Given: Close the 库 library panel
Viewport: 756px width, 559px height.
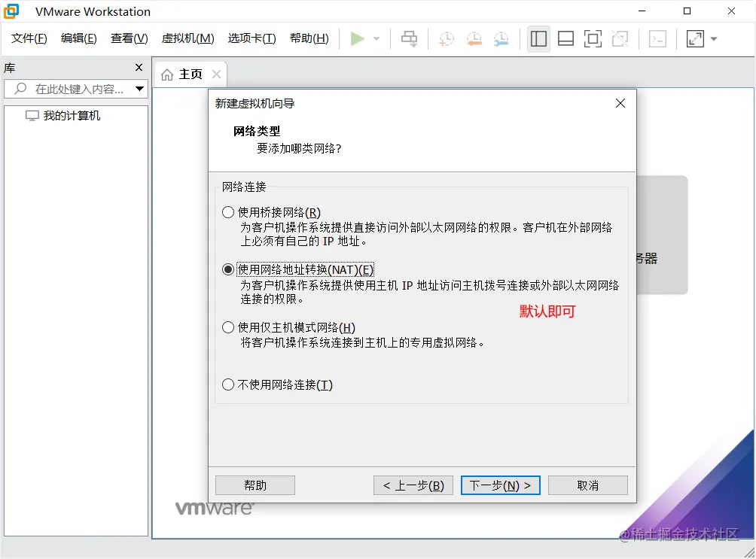Looking at the screenshot, I should tap(139, 68).
